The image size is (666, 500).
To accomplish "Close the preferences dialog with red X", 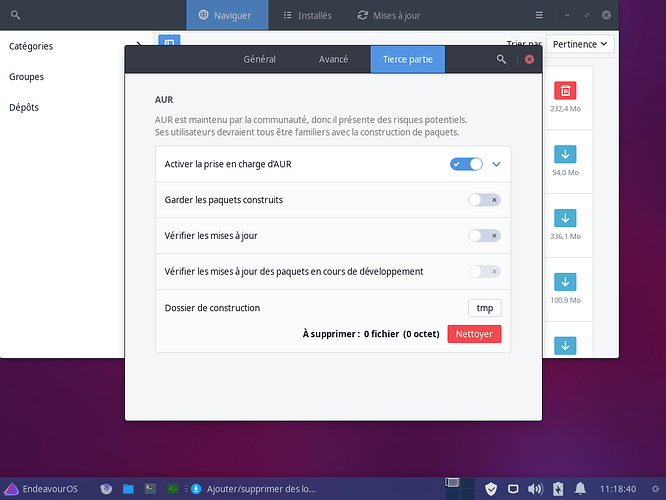I will [529, 59].
